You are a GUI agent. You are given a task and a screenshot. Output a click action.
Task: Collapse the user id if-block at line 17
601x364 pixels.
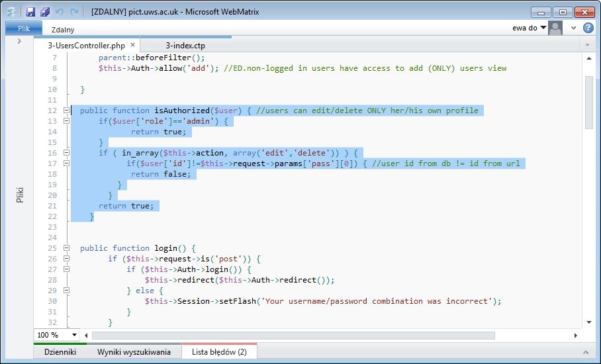pos(66,163)
